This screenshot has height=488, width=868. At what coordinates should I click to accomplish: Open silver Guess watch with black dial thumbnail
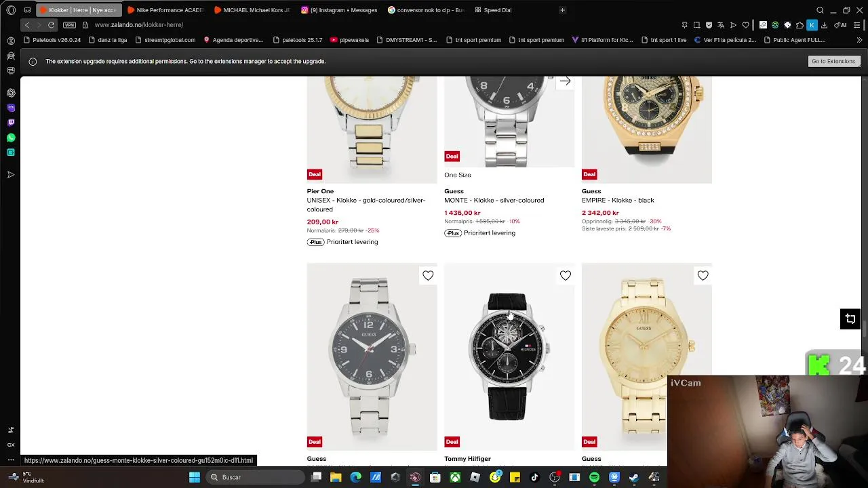pyautogui.click(x=372, y=357)
